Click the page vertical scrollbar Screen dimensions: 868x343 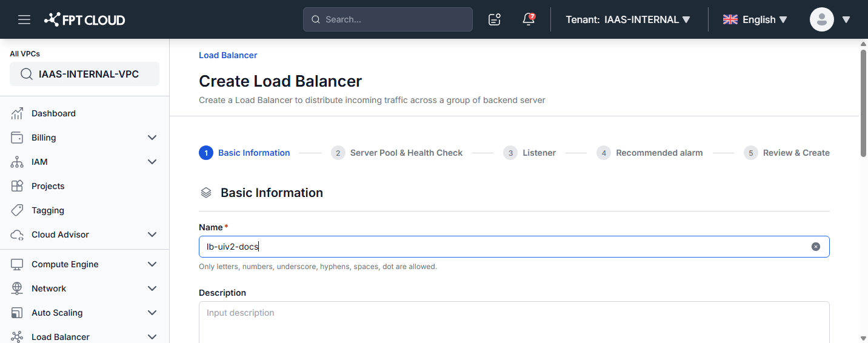[863, 103]
